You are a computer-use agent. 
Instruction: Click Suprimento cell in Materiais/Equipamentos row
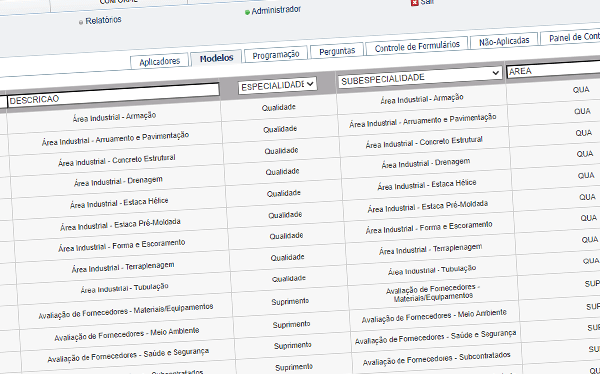[290, 302]
